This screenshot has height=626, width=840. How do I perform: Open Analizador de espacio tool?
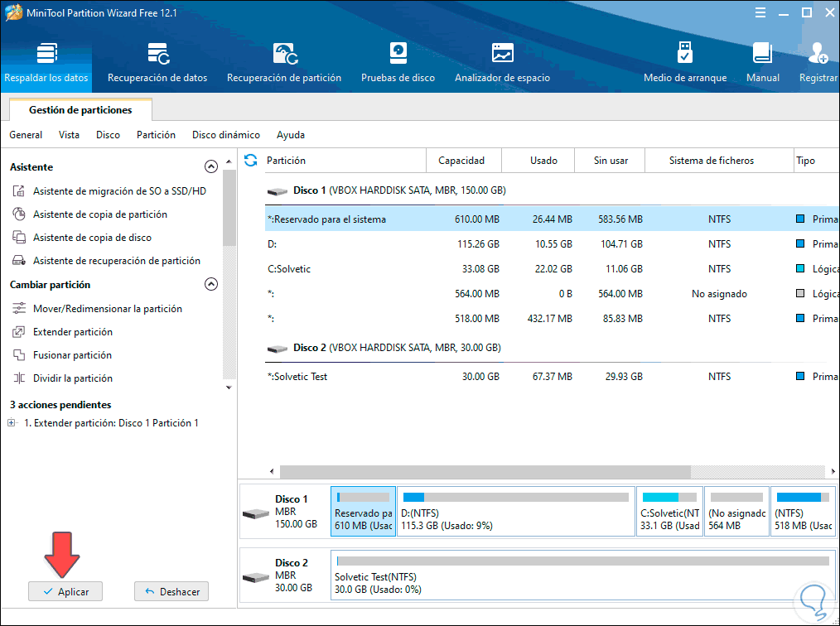(x=502, y=63)
